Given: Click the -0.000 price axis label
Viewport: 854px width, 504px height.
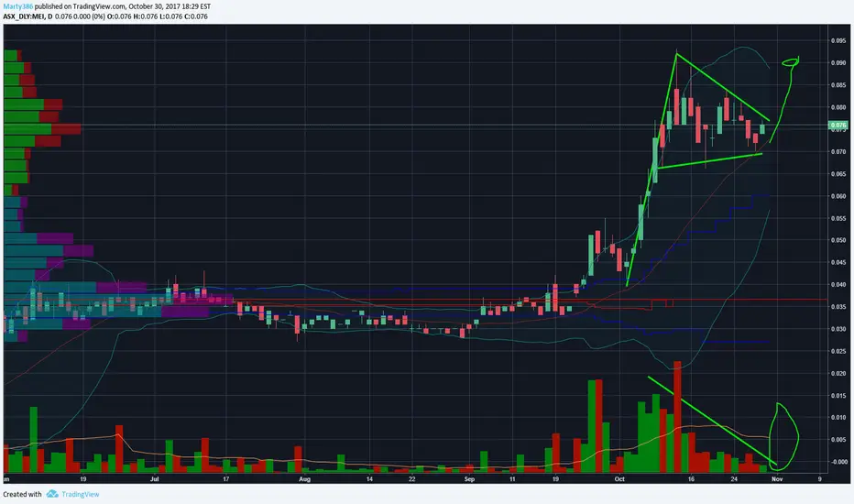Looking at the screenshot, I should pos(838,462).
